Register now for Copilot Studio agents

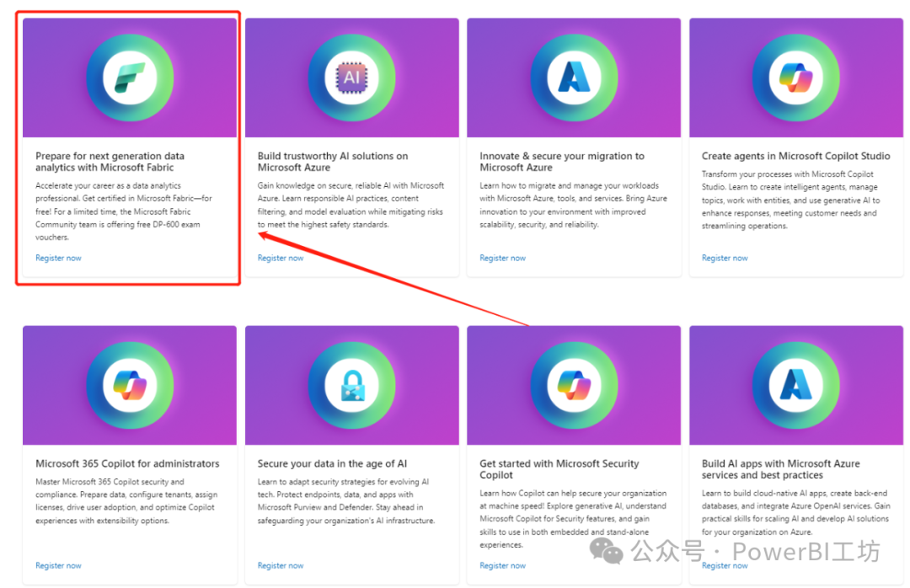point(725,259)
